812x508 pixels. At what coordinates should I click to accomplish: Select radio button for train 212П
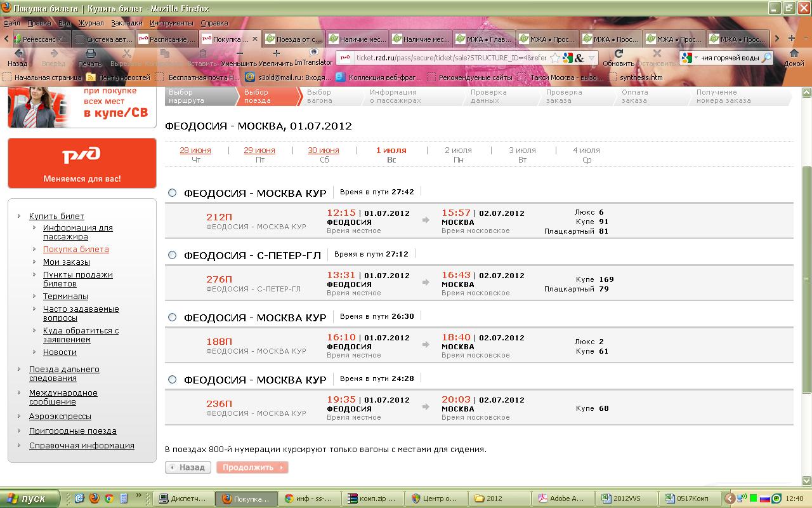pos(173,193)
